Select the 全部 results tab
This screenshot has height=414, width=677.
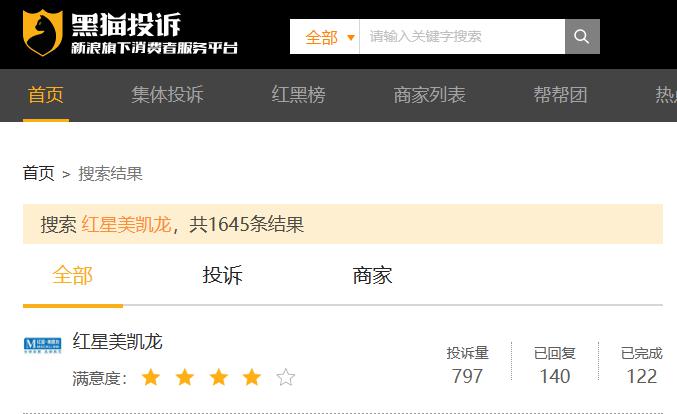coord(73,275)
